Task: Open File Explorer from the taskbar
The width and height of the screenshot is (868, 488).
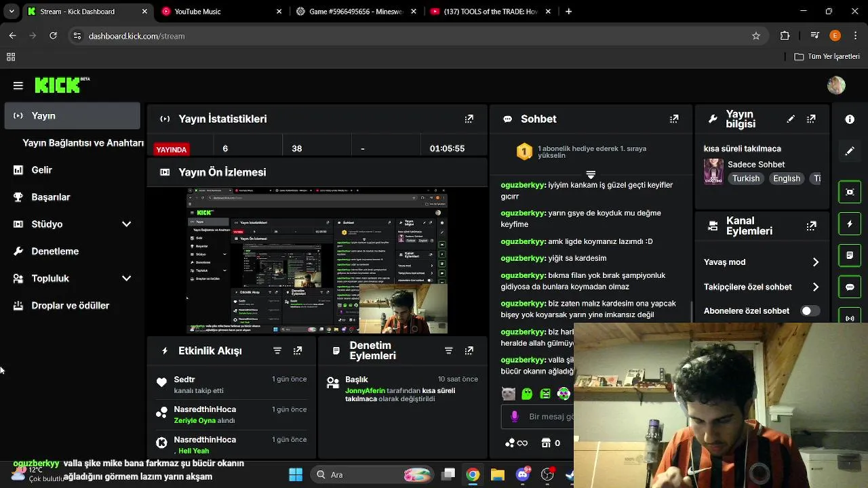Action: 497,474
